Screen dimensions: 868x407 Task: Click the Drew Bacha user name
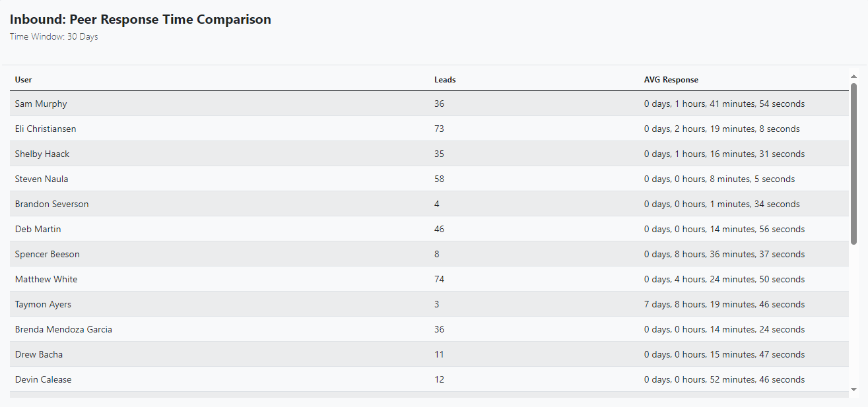pyautogui.click(x=39, y=355)
